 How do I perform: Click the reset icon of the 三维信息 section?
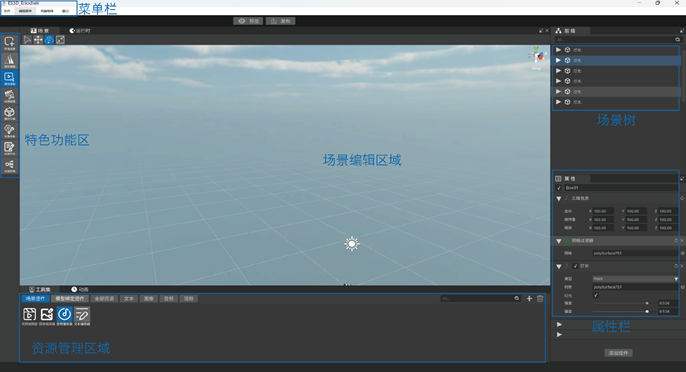click(x=682, y=198)
